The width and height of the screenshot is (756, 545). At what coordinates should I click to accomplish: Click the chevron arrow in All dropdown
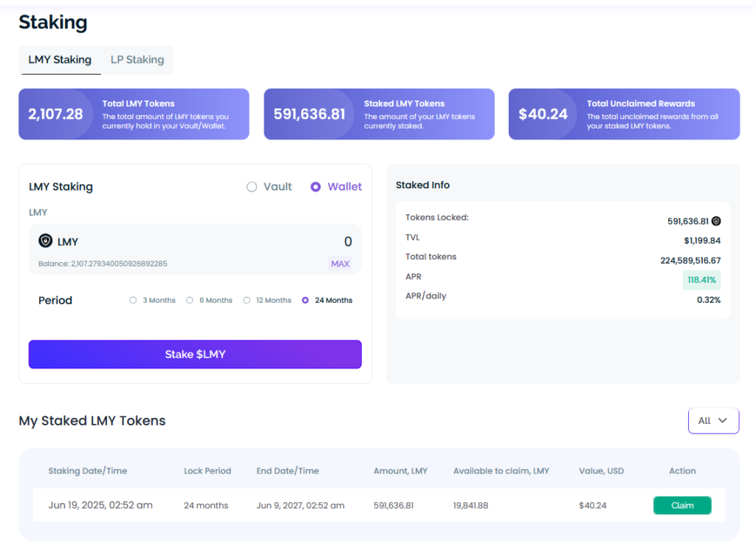coord(723,420)
